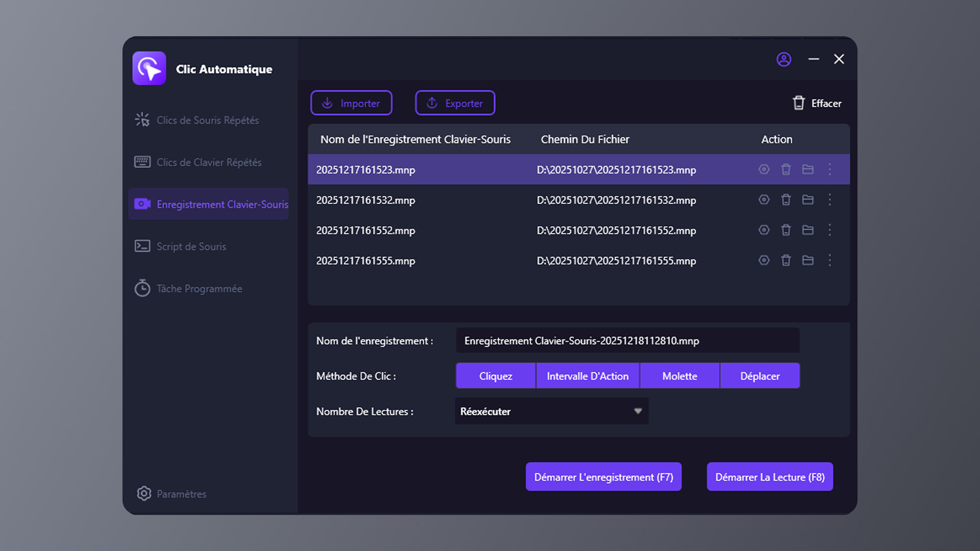Open folder location of 20251217161523.mnp
The height and width of the screenshot is (551, 980).
pos(807,169)
